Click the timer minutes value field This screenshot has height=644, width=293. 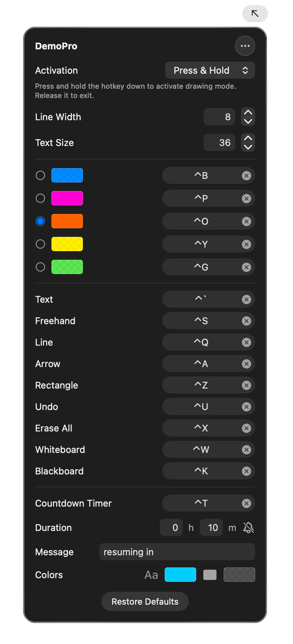[x=211, y=527]
